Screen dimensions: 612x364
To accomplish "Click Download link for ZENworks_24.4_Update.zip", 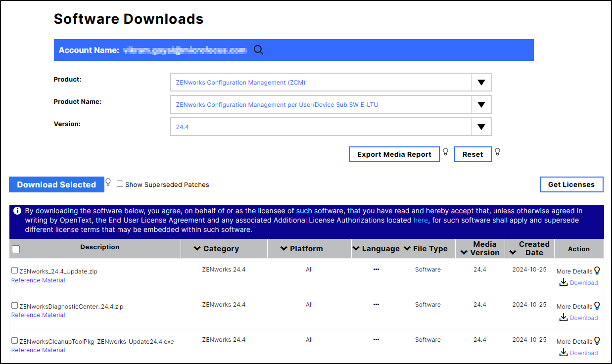I will (x=584, y=283).
